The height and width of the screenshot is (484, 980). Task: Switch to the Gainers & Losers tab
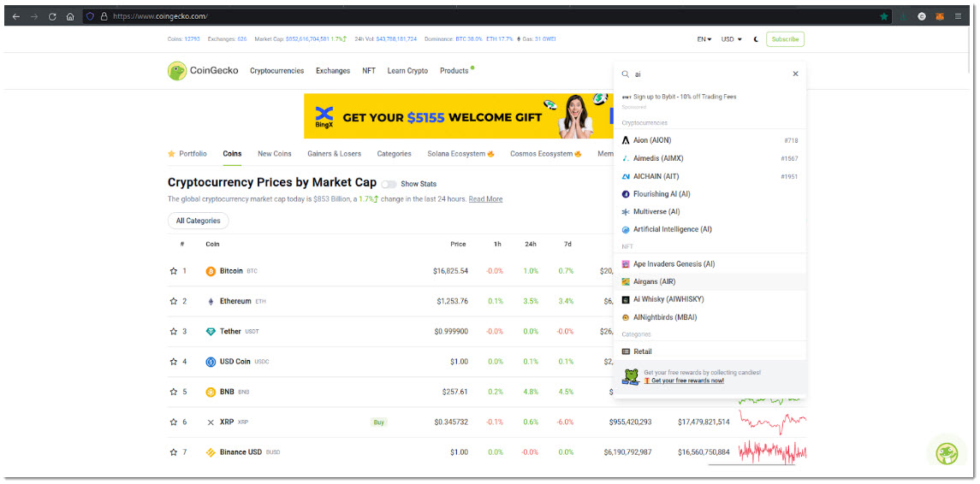click(335, 154)
